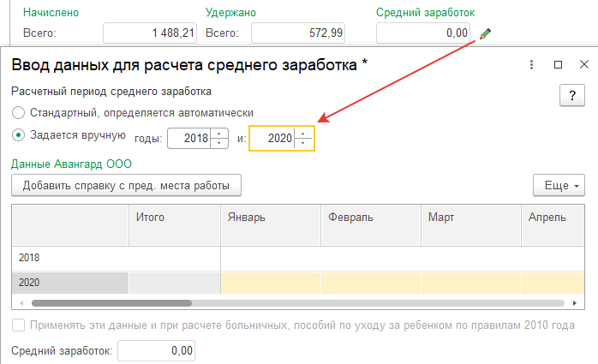Click the scroll left arrow of the table

[21, 303]
